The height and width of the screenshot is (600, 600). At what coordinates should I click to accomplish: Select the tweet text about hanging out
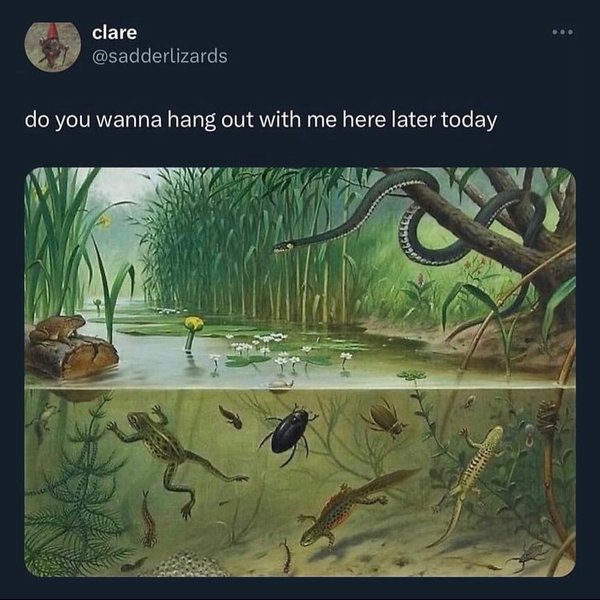[261, 120]
